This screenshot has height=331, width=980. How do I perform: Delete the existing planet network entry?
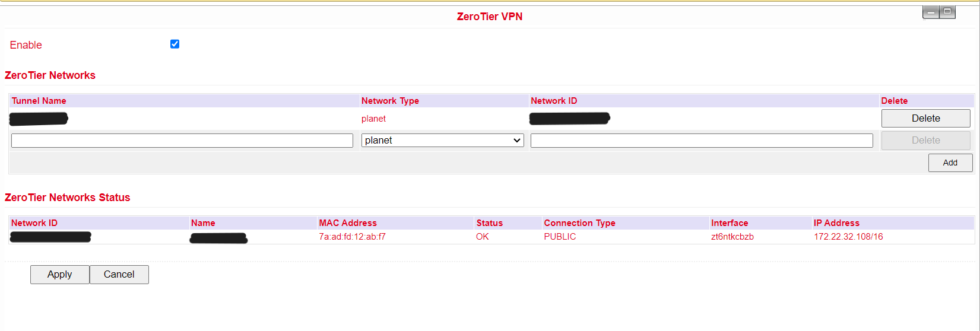(x=925, y=119)
